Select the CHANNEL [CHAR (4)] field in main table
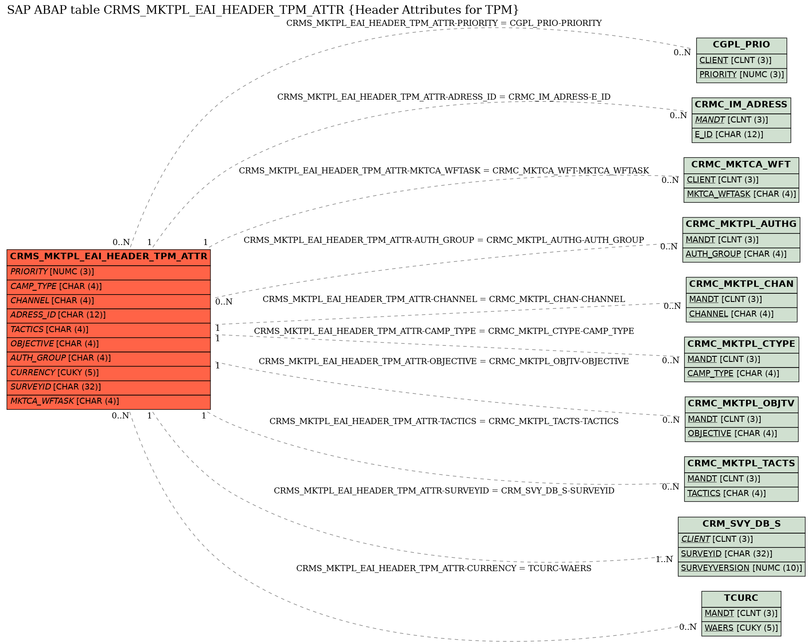812x644 pixels. click(x=109, y=301)
